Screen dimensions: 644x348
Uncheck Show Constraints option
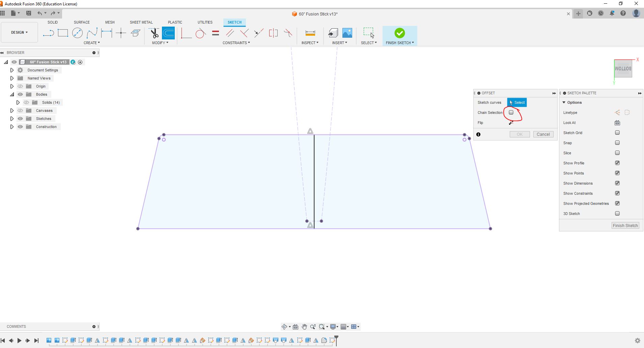pos(617,193)
